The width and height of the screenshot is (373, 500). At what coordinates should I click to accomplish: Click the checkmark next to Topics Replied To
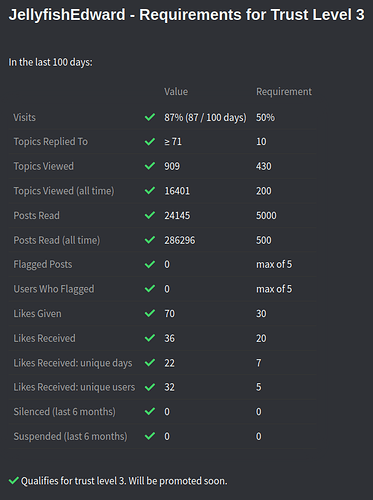click(150, 142)
